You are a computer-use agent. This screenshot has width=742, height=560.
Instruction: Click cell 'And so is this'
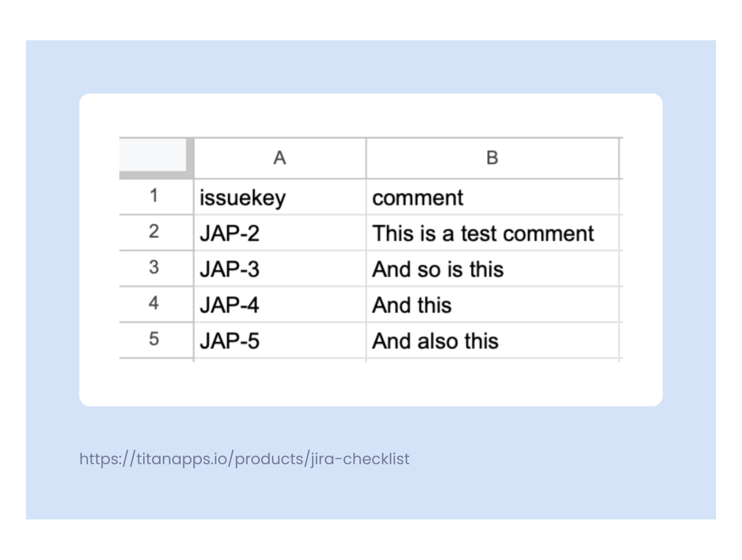492,268
